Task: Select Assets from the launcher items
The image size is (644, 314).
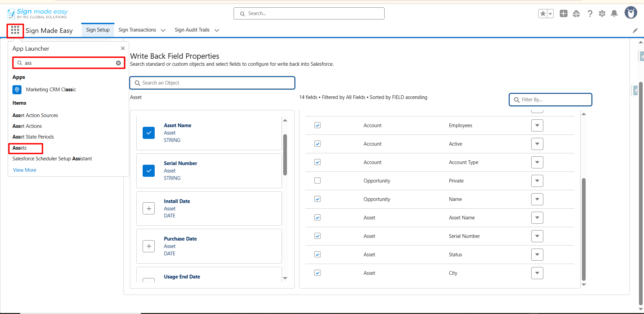Action: tap(20, 148)
